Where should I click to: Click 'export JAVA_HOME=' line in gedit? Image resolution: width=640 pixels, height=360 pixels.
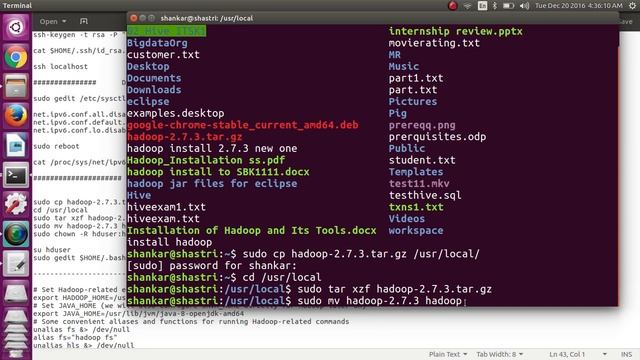138,313
